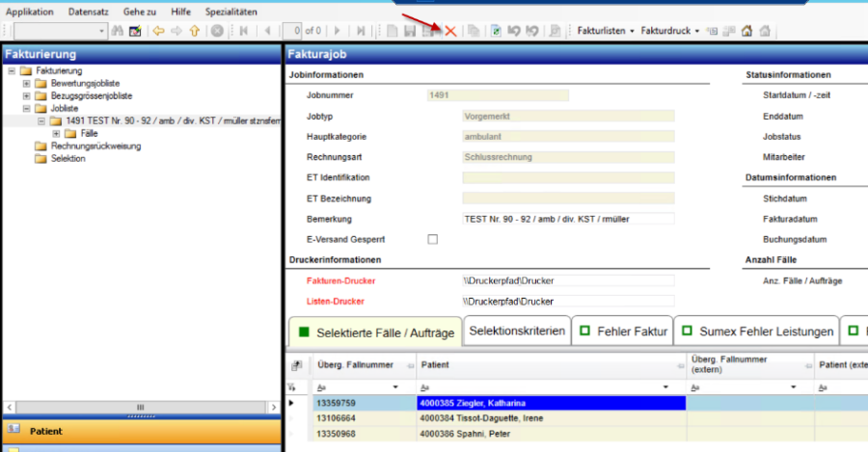The image size is (868, 452).
Task: Toggle the E-Versand Gesperrt checkbox
Action: 432,239
